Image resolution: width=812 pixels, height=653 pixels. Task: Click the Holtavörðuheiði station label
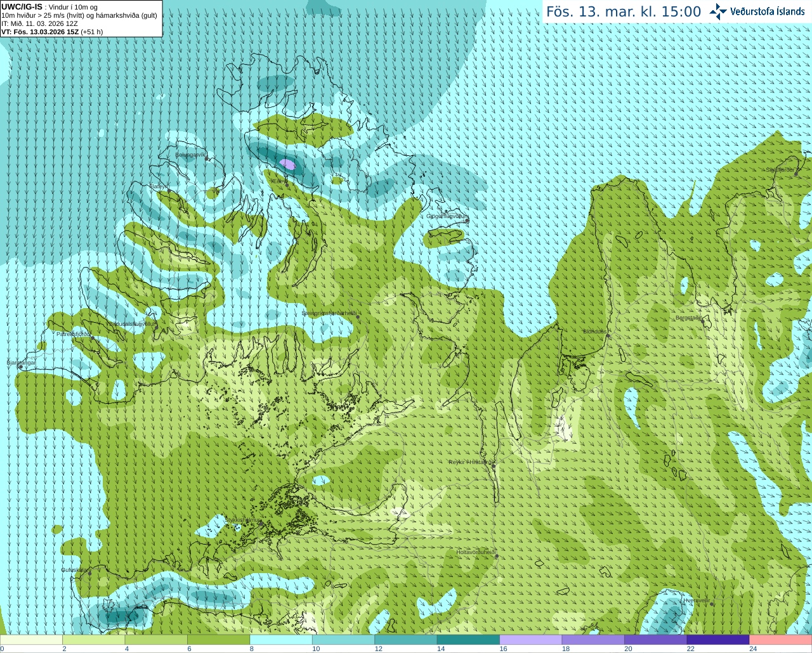(476, 552)
